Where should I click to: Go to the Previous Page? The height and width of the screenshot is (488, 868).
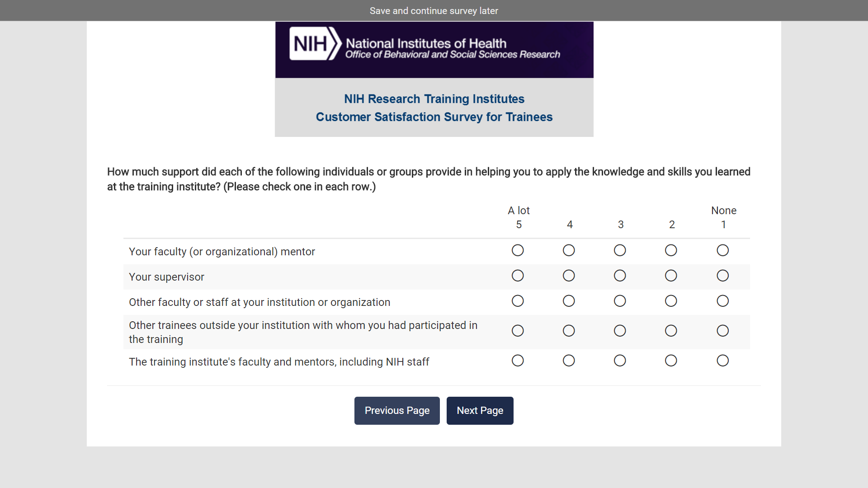pyautogui.click(x=396, y=411)
